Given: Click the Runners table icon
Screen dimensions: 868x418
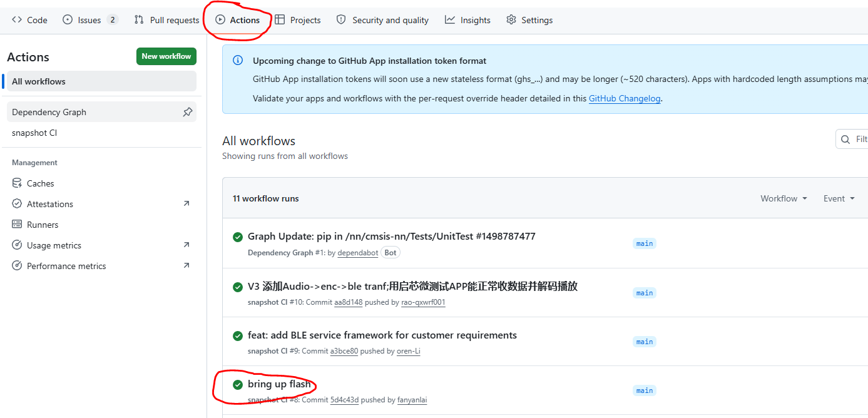Looking at the screenshot, I should 17,225.
